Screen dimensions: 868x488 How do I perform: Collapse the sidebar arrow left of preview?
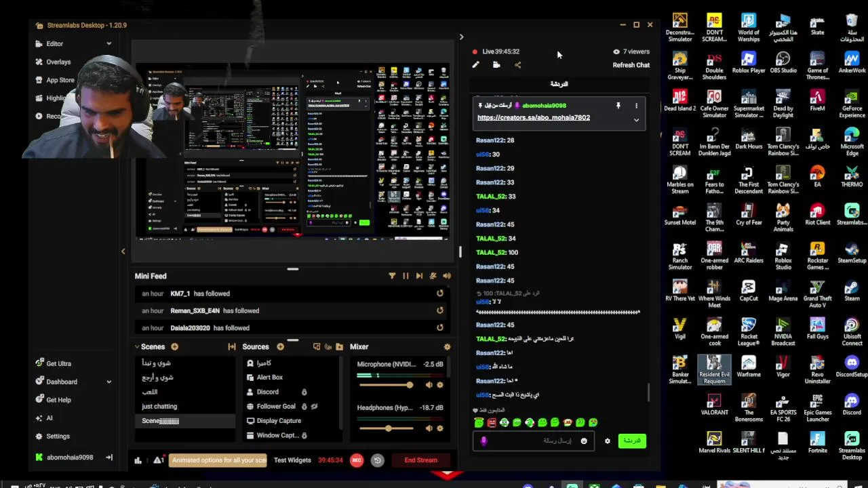pyautogui.click(x=123, y=251)
